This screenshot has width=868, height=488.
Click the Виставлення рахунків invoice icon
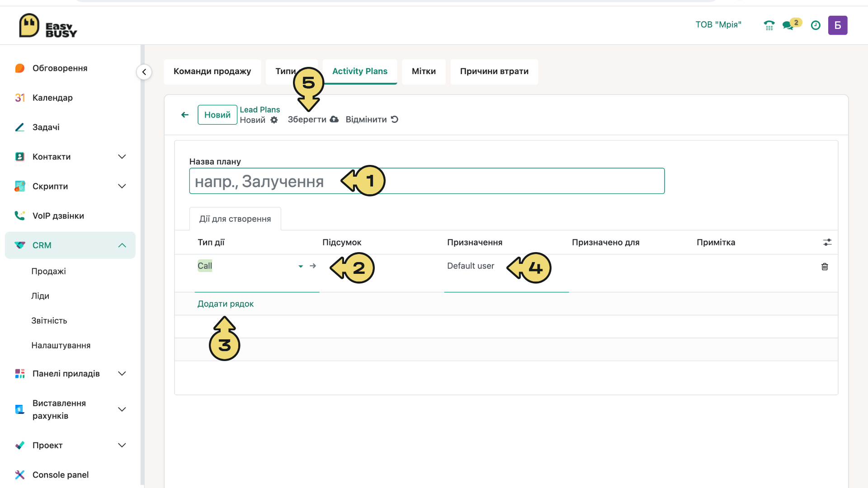pos(19,409)
